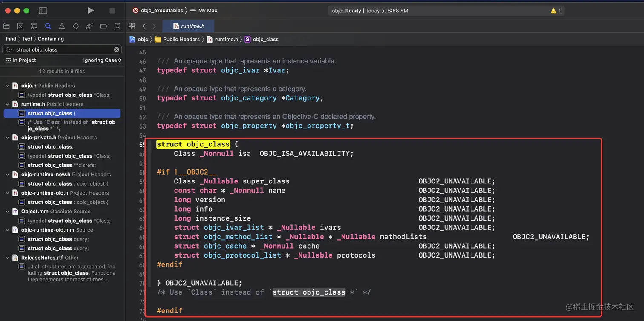Image resolution: width=644 pixels, height=321 pixels.
Task: Click highlighted 'struct objc_class' in code
Action: point(193,144)
